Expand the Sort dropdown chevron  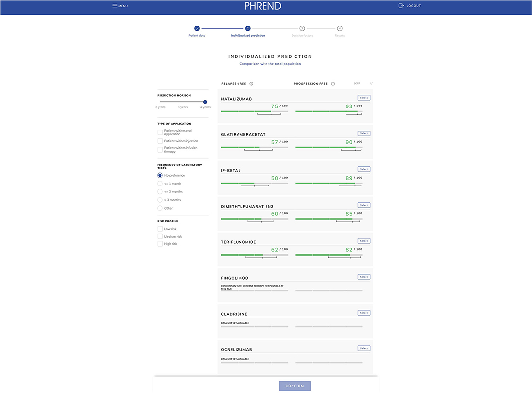(371, 83)
